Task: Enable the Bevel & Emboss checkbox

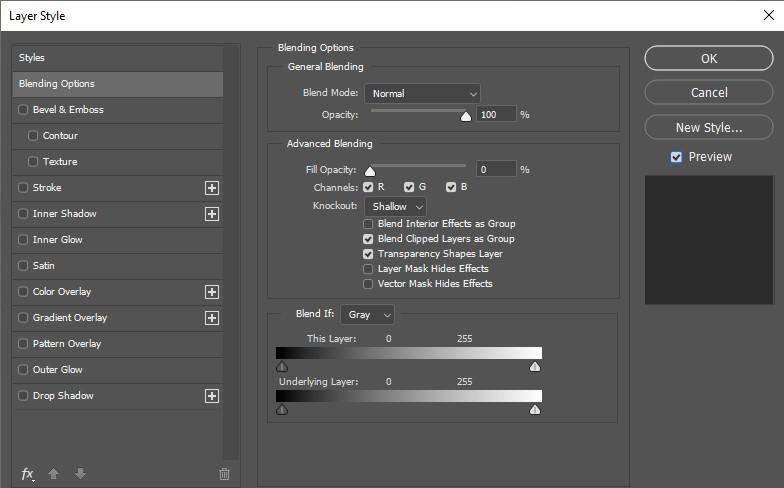Action: [23, 110]
